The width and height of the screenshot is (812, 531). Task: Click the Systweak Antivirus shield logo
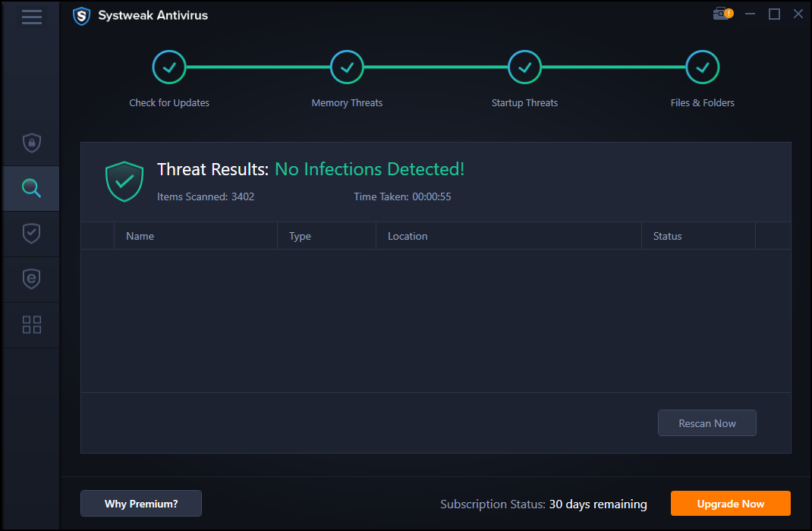click(81, 16)
